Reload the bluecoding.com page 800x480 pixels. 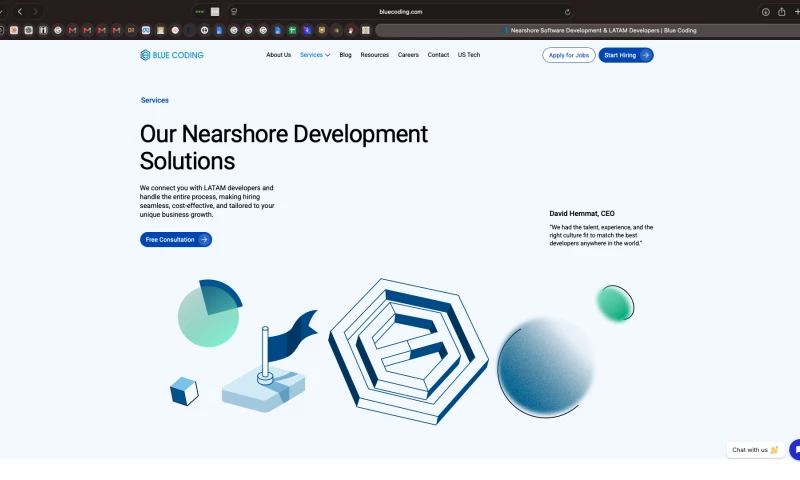click(567, 12)
